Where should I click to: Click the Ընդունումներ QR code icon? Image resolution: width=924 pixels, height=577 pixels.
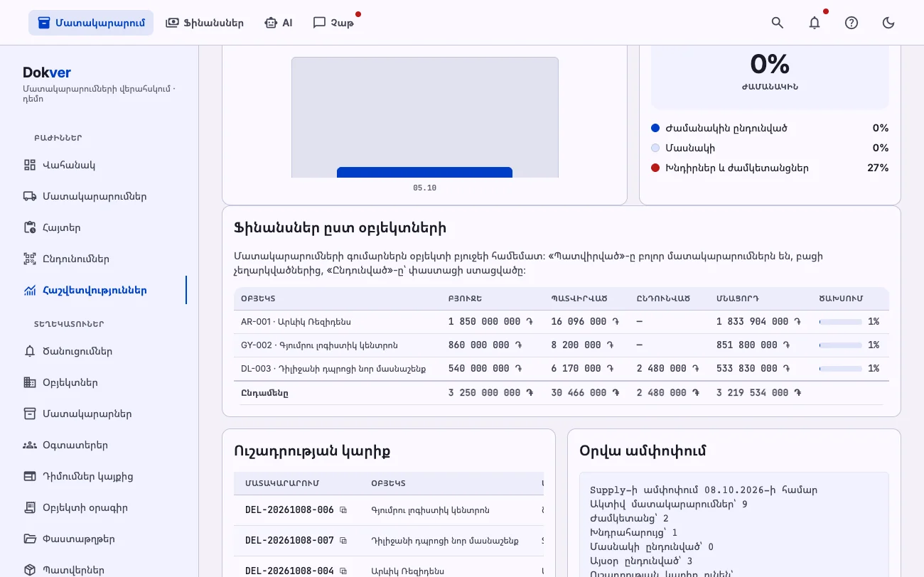click(29, 259)
